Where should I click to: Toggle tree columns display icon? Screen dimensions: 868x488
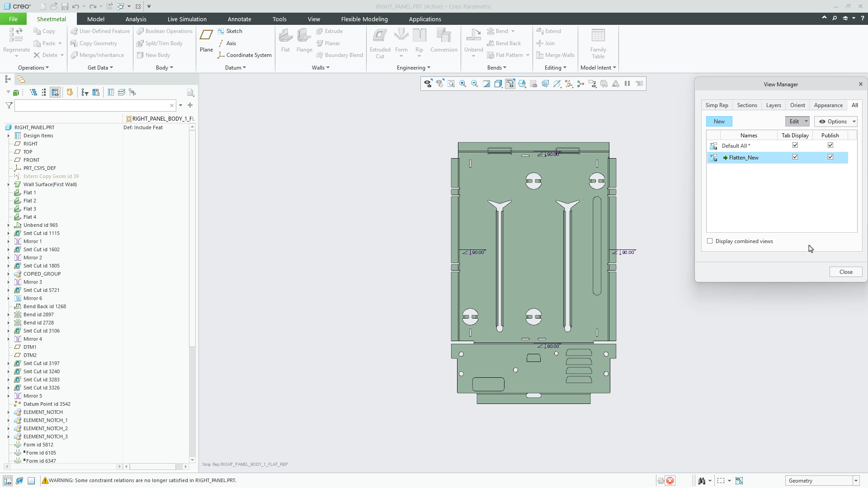pyautogui.click(x=55, y=92)
